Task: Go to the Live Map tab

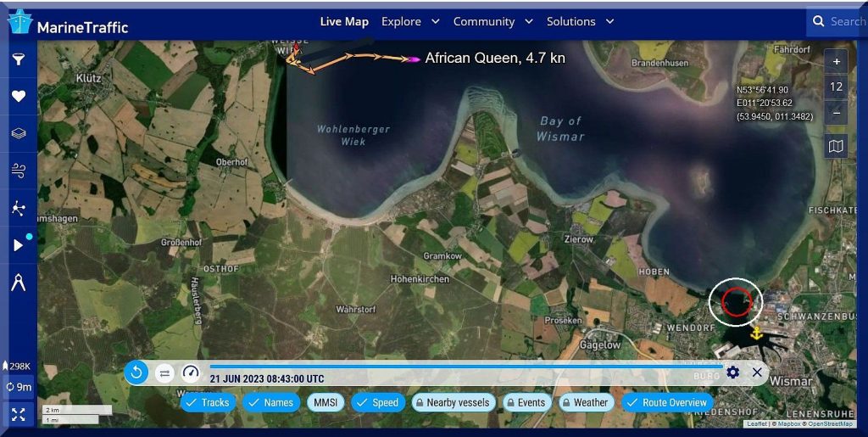Action: pyautogui.click(x=344, y=21)
